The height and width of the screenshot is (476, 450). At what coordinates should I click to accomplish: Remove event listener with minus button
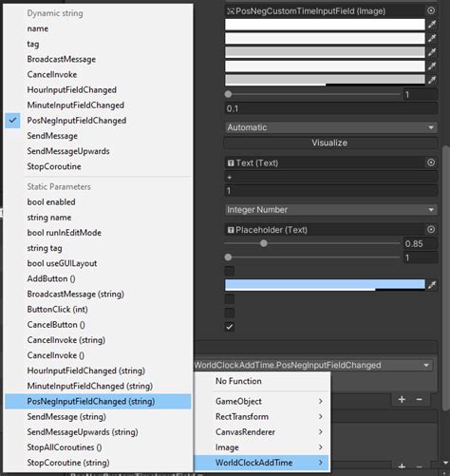[x=420, y=399]
